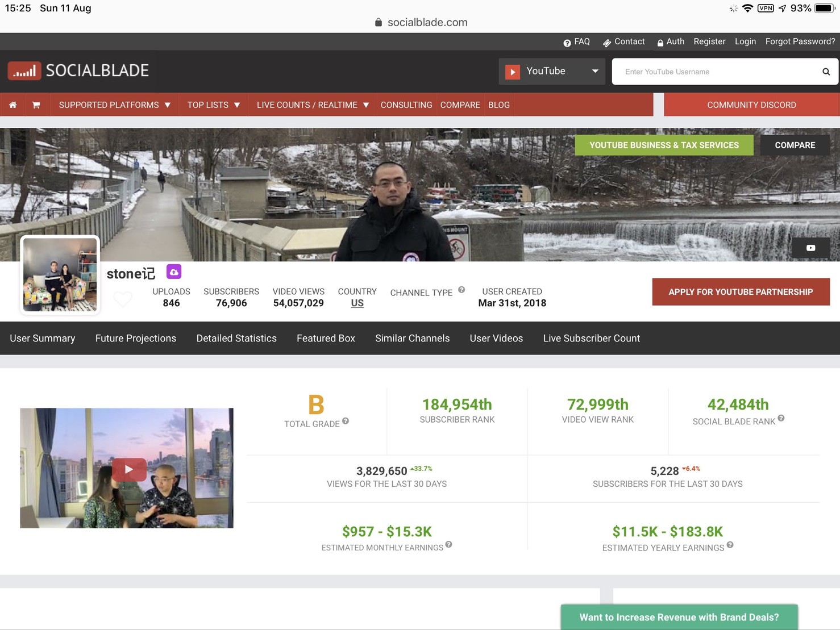
Task: Open the Detailed Statistics tab
Action: click(236, 339)
